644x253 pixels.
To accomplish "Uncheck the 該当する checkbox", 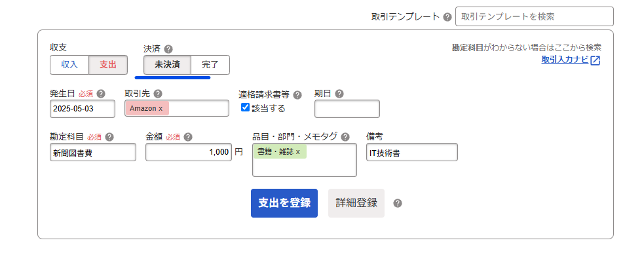I will tap(245, 107).
